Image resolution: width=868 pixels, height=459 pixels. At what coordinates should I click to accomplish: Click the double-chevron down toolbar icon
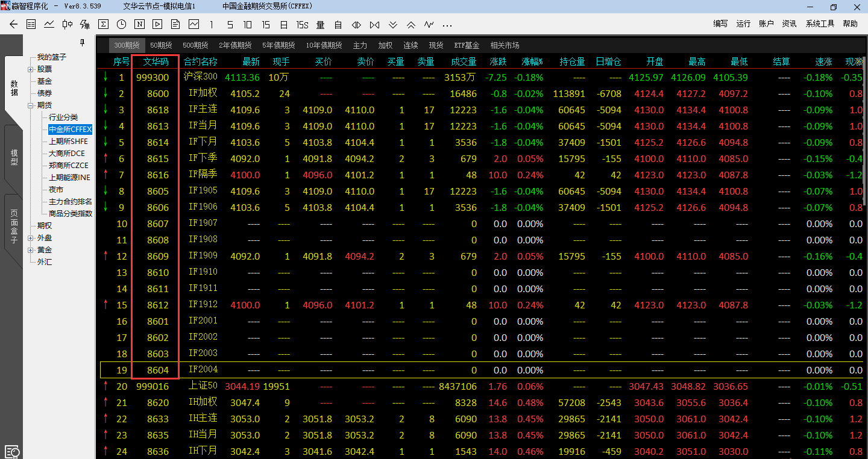tap(393, 25)
